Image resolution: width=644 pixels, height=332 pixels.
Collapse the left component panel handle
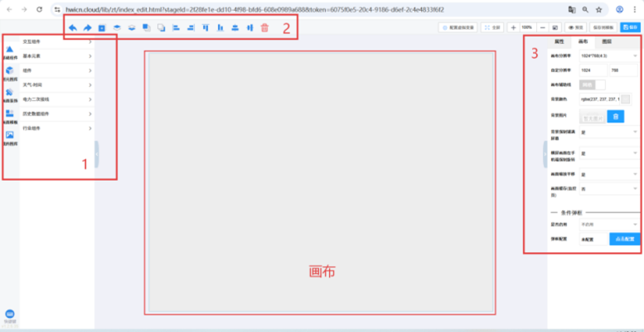[97, 154]
